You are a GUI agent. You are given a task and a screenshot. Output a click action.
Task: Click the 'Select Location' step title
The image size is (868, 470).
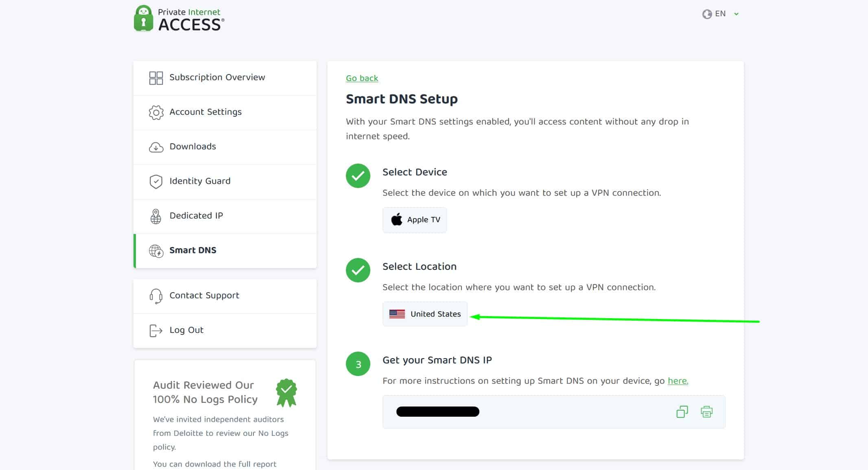pos(420,267)
